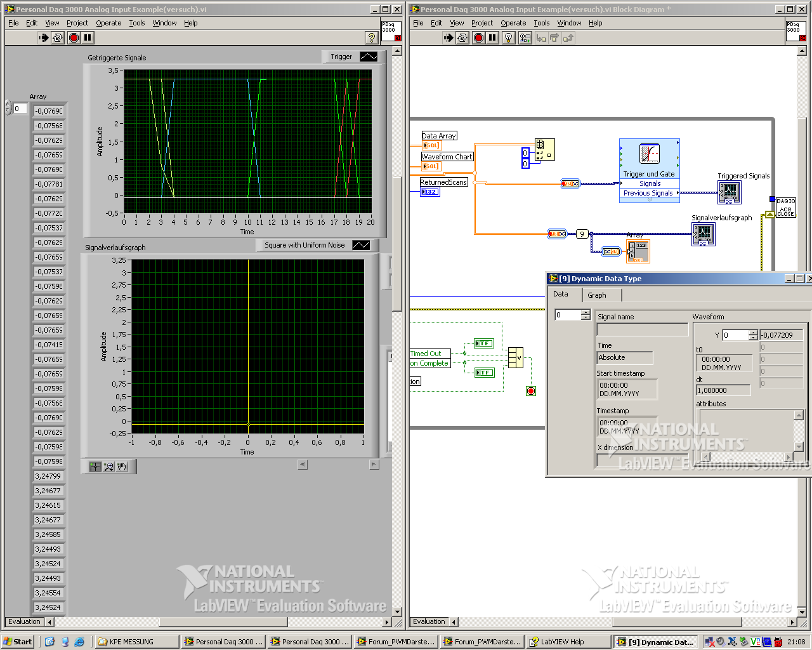Image resolution: width=812 pixels, height=650 pixels.
Task: Open LabVIEW Help from the taskbar
Action: click(x=562, y=642)
